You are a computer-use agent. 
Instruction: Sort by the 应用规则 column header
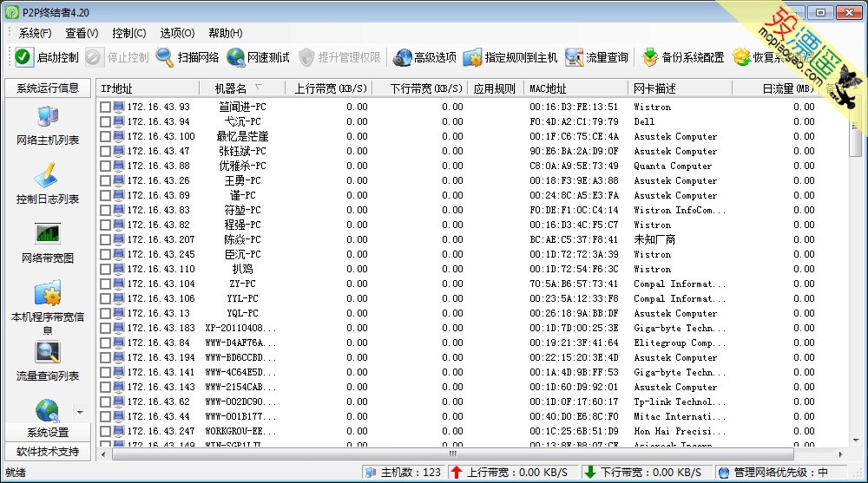point(496,88)
